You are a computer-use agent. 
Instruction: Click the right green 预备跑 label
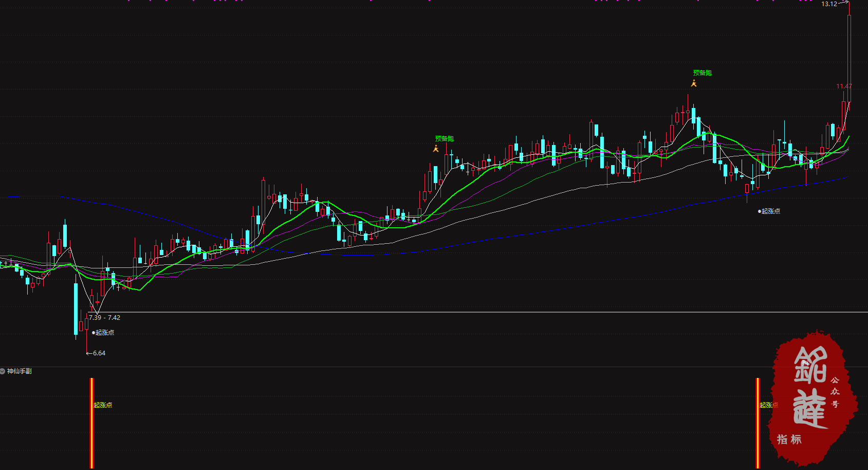click(x=703, y=73)
